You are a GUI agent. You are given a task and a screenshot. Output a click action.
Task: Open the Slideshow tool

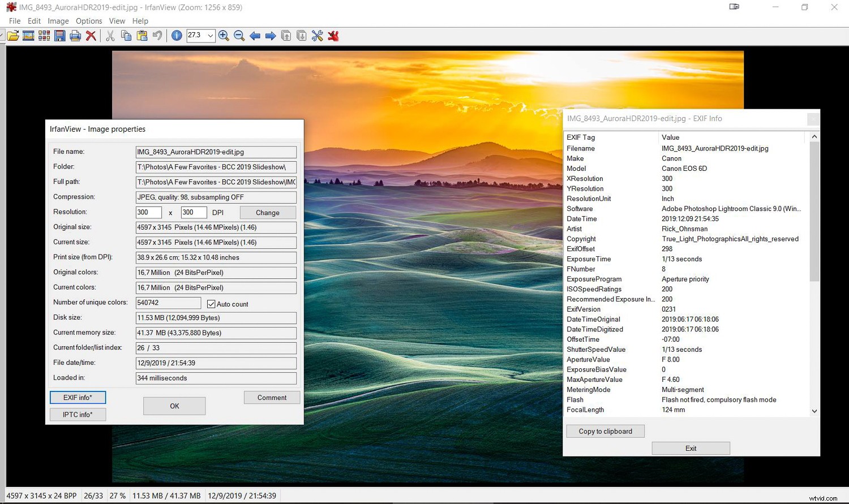point(28,36)
